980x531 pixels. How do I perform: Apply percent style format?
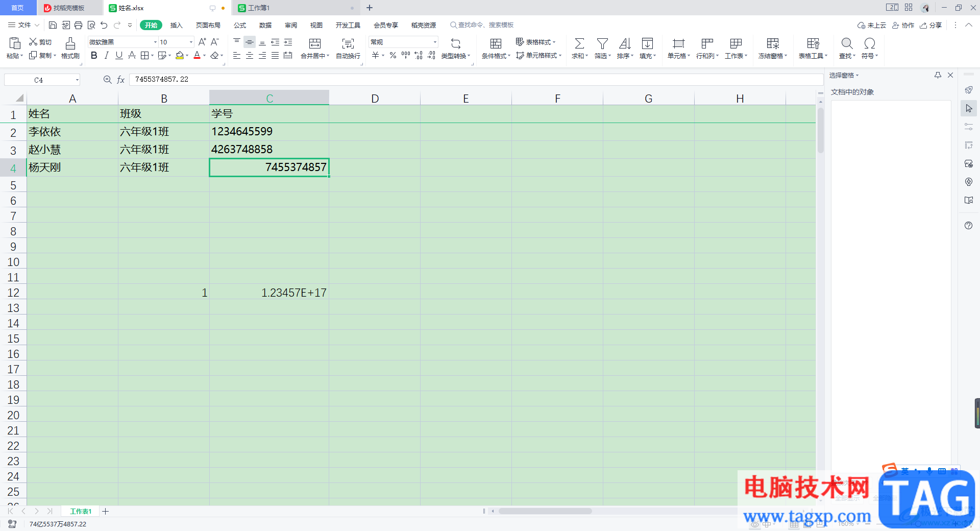[393, 55]
